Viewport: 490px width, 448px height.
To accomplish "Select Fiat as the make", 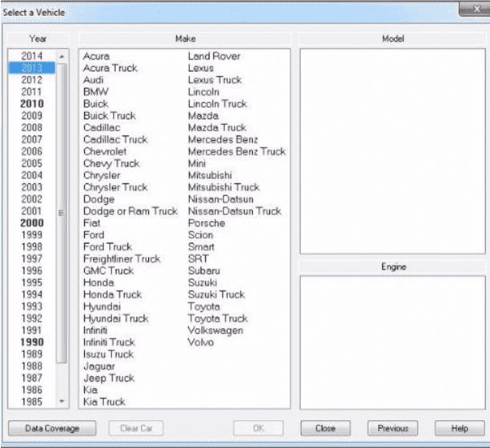I will tap(91, 223).
